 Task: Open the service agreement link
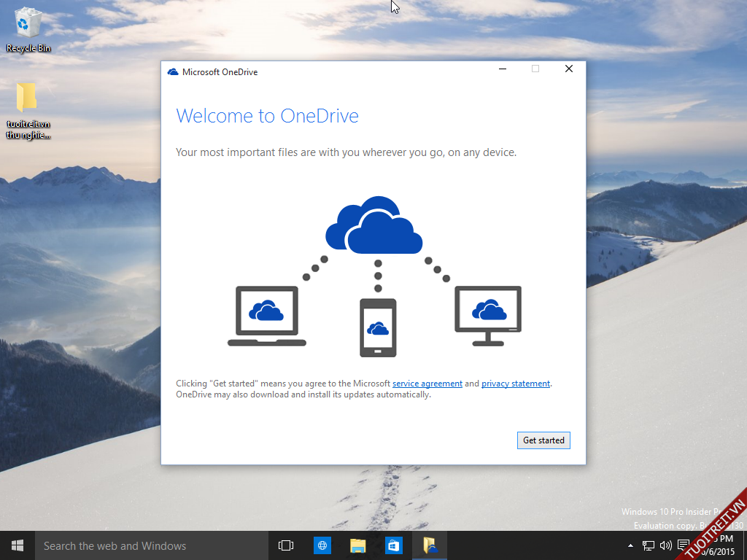(x=427, y=384)
